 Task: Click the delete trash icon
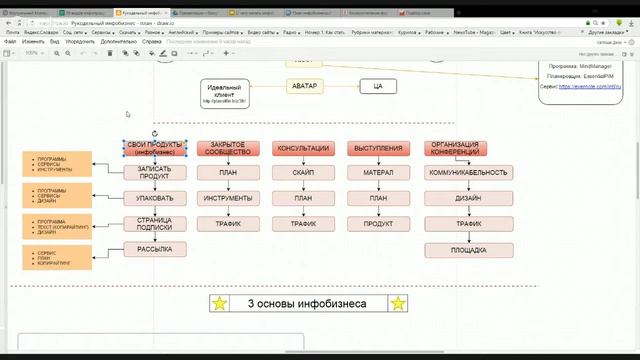click(110, 53)
